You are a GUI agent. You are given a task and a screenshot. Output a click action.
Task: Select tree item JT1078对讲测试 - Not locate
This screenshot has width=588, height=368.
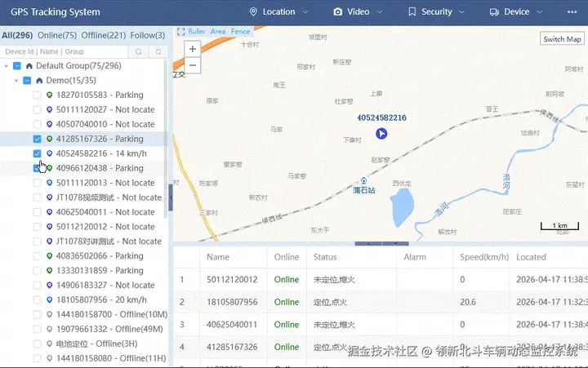point(109,242)
